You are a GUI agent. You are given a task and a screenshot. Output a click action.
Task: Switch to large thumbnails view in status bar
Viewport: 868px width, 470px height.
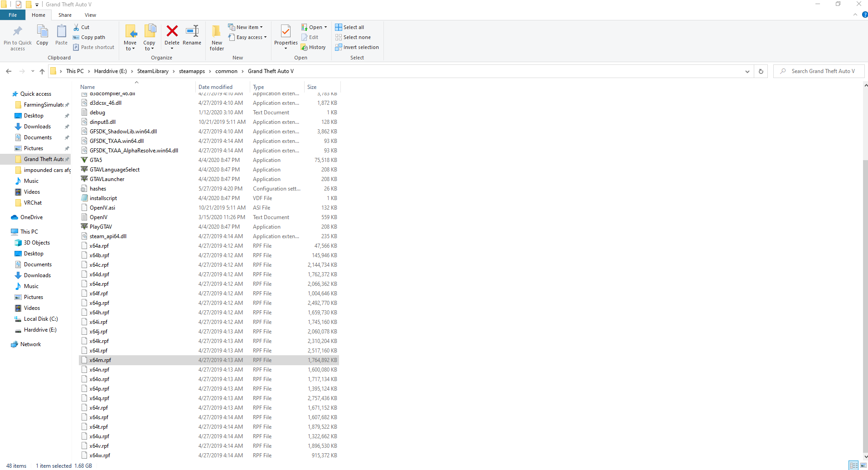[863, 465]
